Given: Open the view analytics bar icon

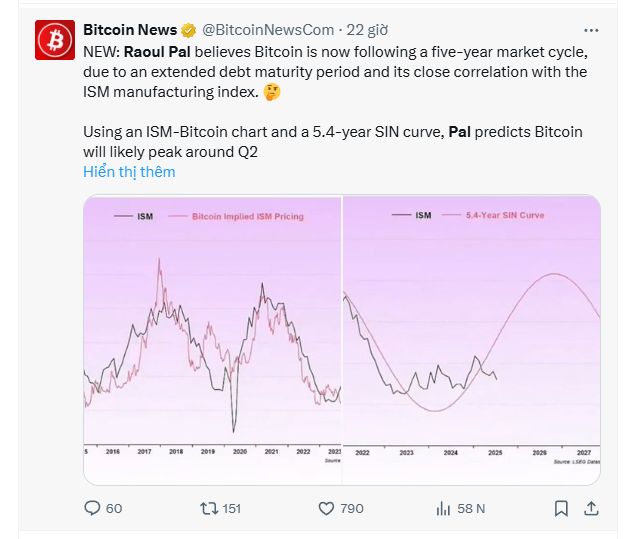Looking at the screenshot, I should (x=444, y=508).
